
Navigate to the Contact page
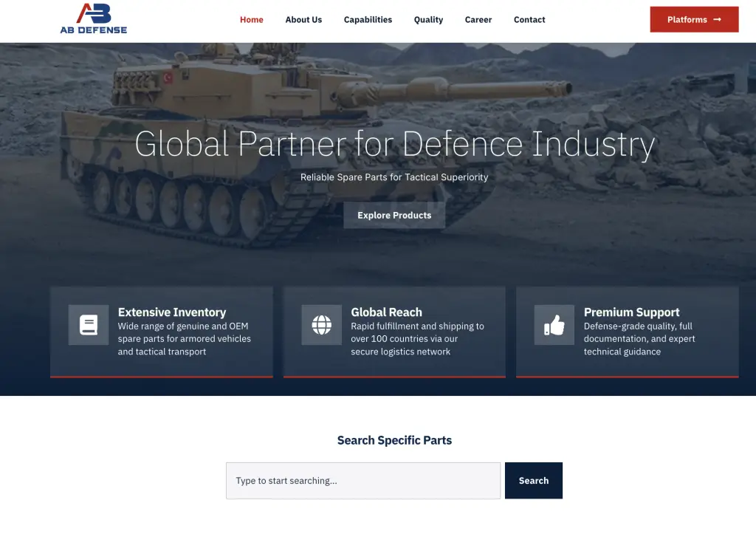click(x=529, y=20)
